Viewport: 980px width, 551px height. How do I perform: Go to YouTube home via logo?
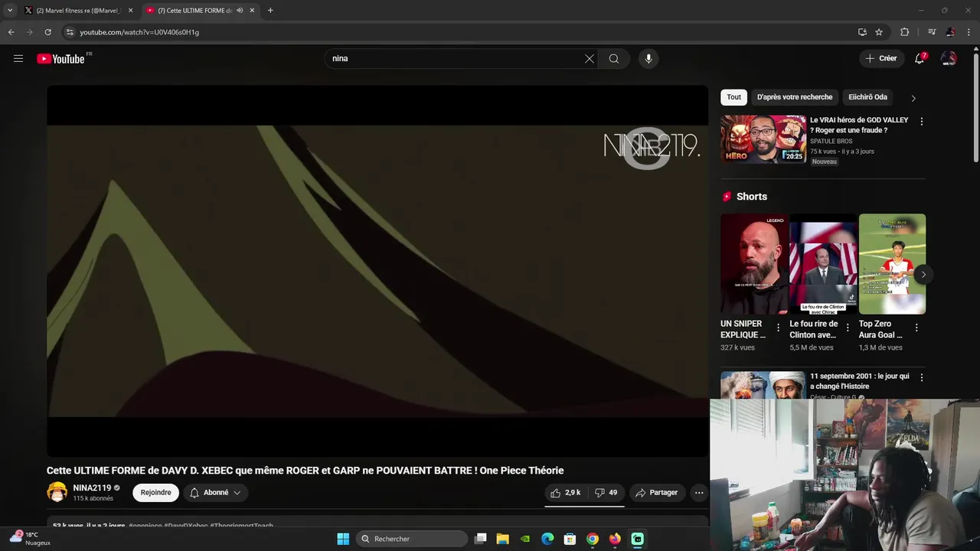click(x=60, y=59)
